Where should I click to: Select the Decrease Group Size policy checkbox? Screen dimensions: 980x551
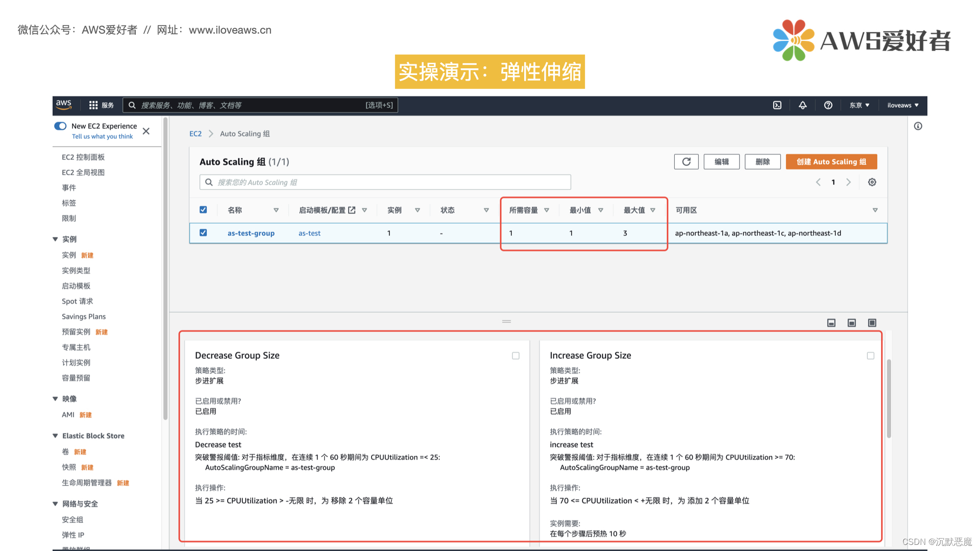tap(516, 356)
